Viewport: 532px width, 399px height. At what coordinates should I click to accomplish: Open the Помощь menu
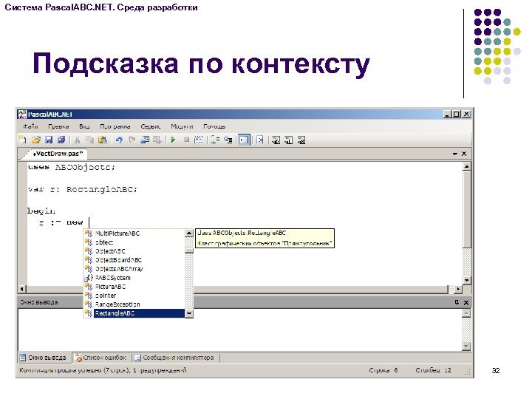coord(214,126)
